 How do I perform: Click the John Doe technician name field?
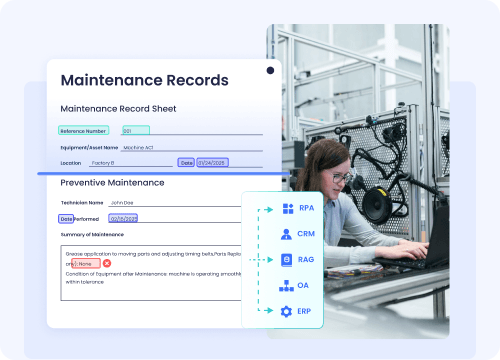(x=174, y=203)
